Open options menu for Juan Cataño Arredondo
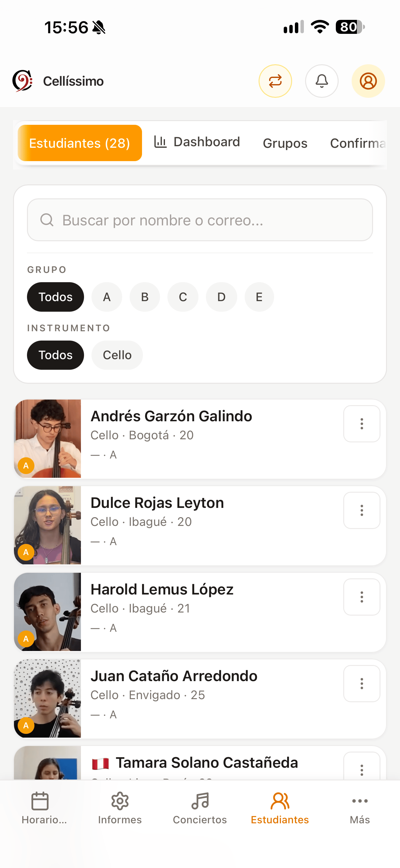Viewport: 400px width, 868px height. (x=362, y=683)
